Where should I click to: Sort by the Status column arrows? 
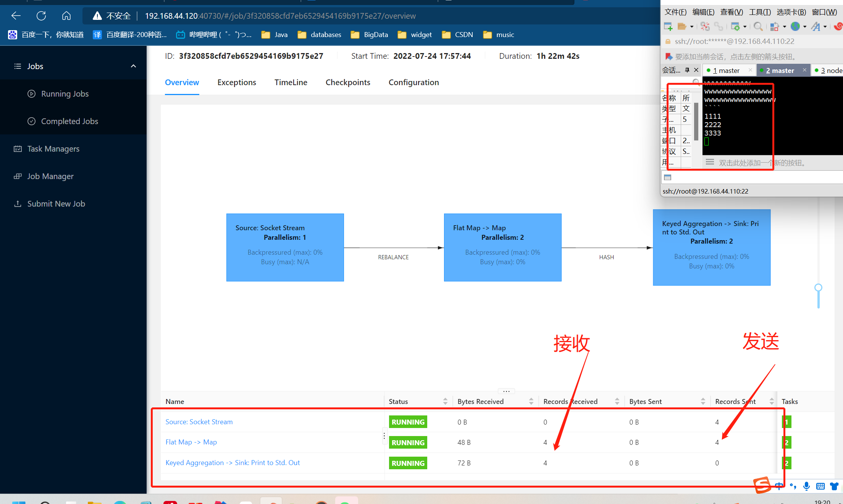coord(445,401)
